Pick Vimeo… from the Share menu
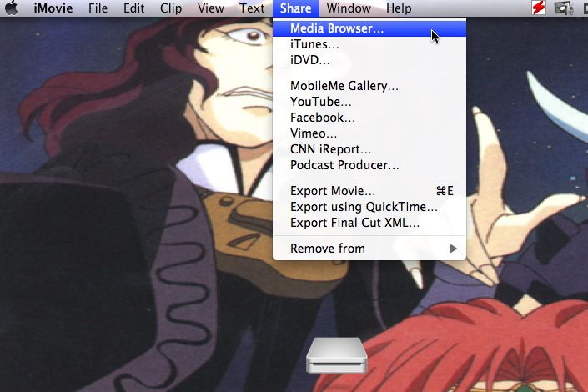The height and width of the screenshot is (392, 588). coord(369,133)
